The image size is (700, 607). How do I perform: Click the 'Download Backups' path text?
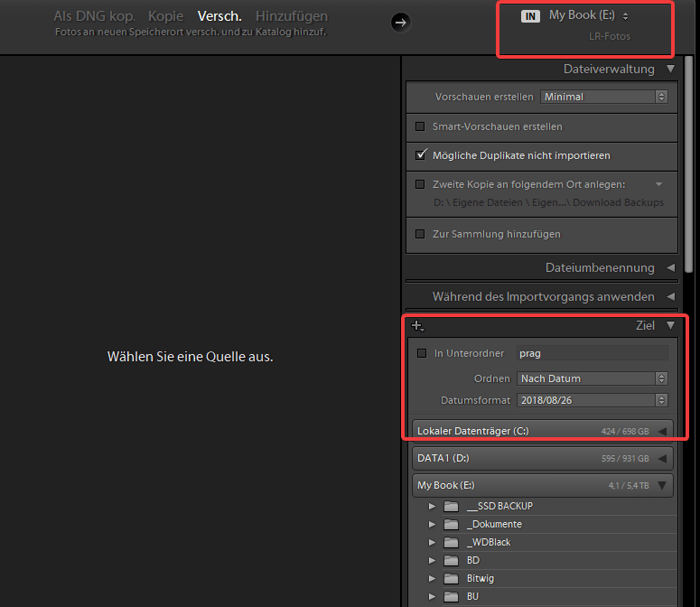pos(618,202)
